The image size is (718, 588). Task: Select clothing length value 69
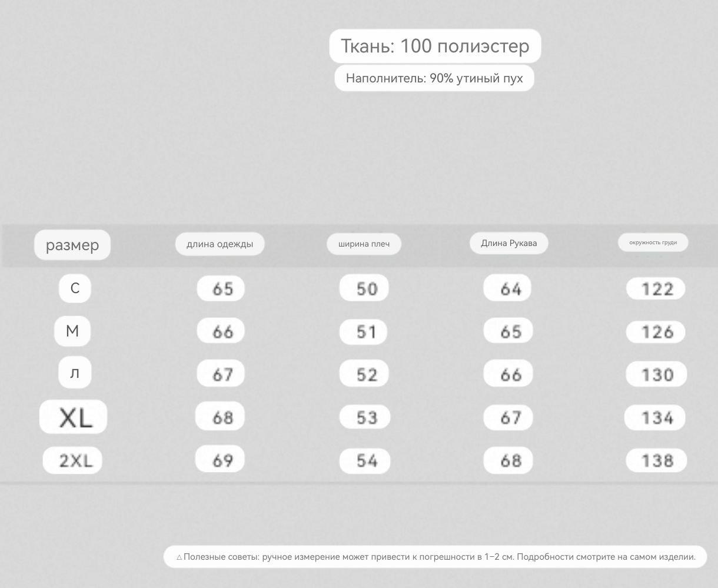coord(220,460)
